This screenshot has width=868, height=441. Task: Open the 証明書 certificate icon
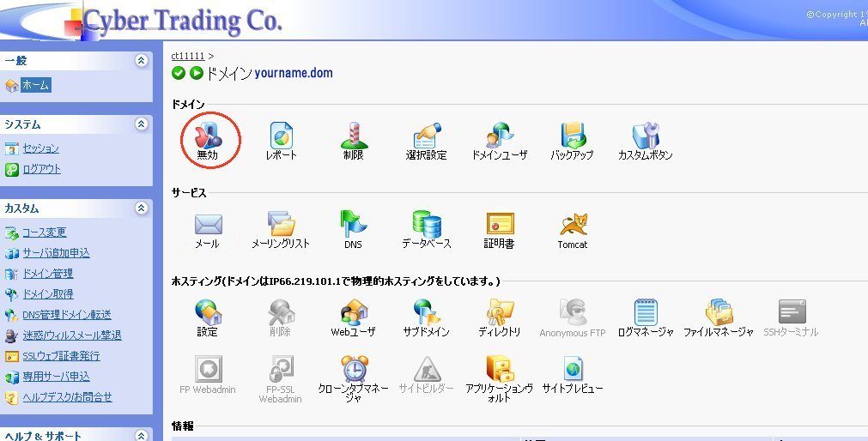tap(499, 225)
